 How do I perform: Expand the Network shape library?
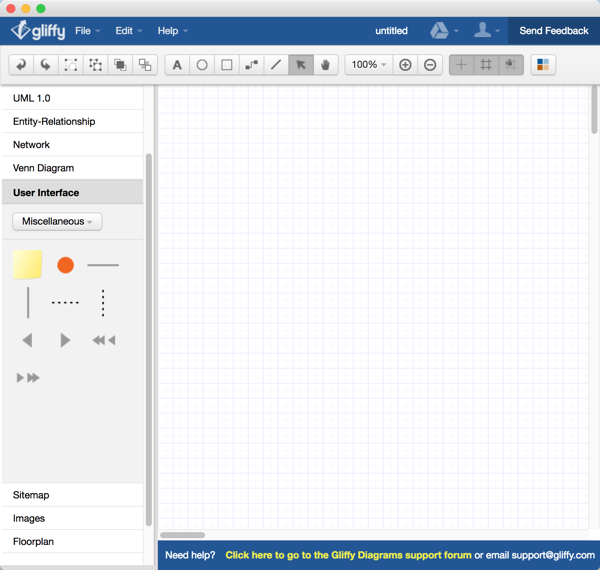(72, 145)
